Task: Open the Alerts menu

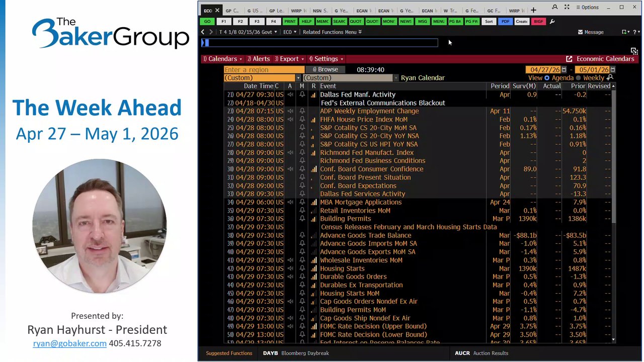Action: [x=258, y=59]
